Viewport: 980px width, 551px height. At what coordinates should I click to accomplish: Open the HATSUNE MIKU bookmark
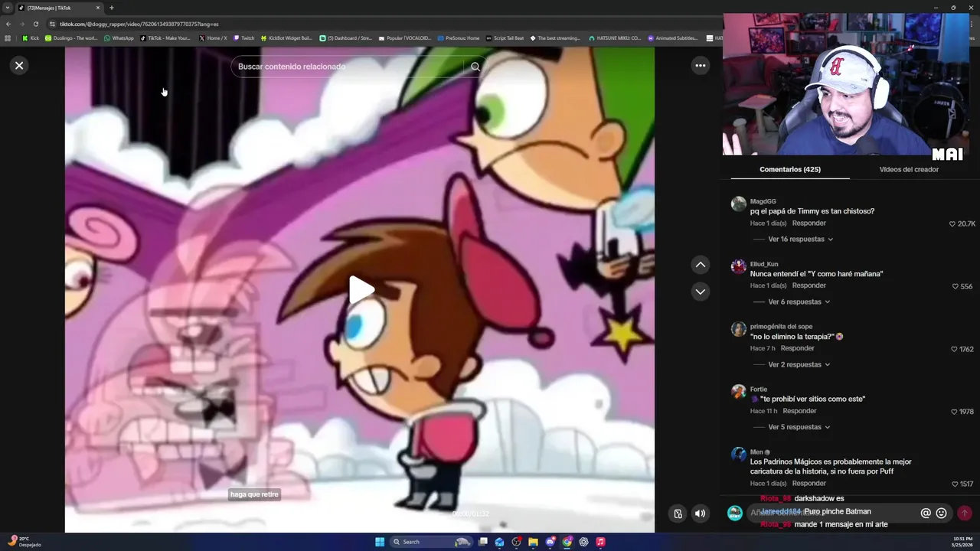[615, 38]
